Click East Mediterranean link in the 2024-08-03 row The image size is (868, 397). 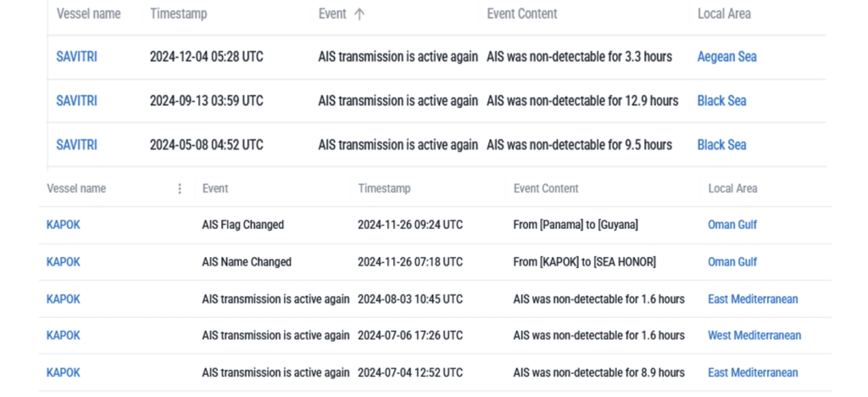coord(753,299)
